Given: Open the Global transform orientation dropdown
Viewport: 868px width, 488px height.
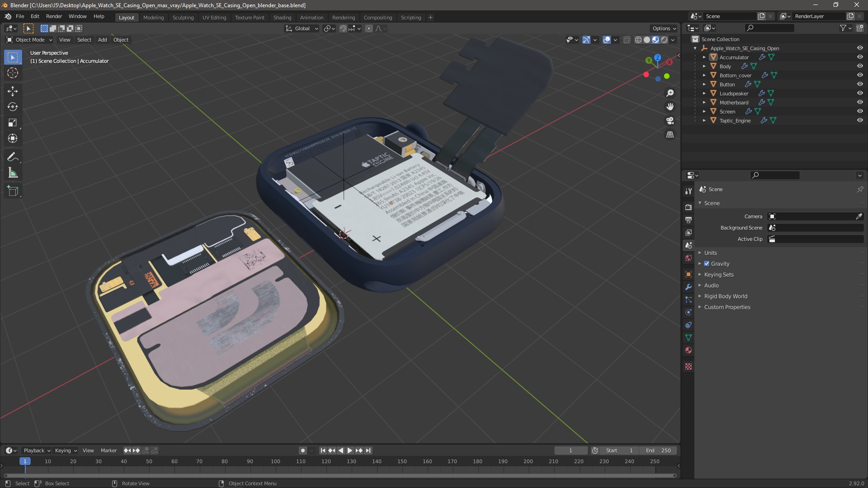Looking at the screenshot, I should point(302,28).
